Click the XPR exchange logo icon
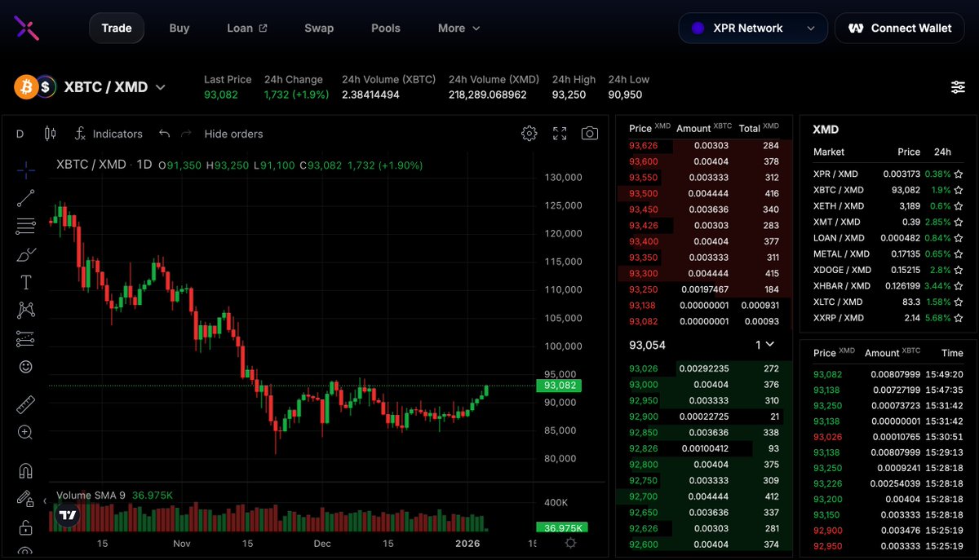Screen dimensions: 979x560 tap(26, 29)
